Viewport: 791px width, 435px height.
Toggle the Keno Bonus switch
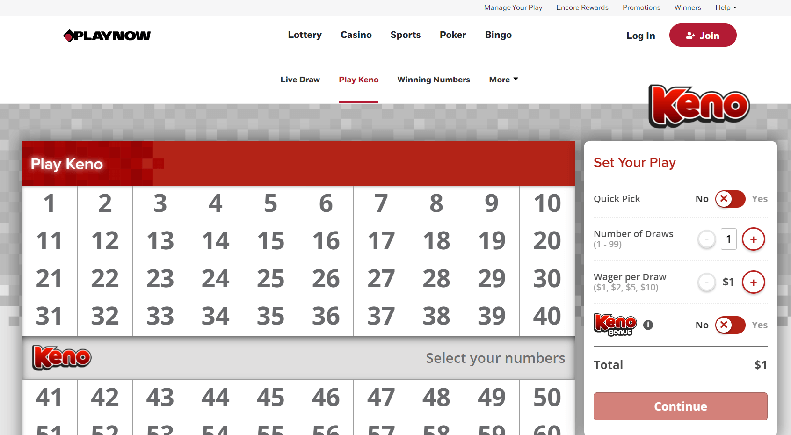(730, 325)
